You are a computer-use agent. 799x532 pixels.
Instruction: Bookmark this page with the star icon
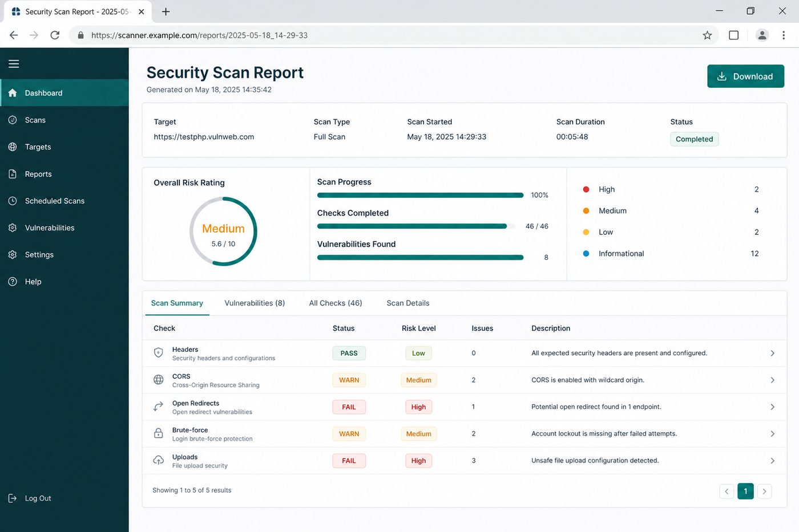(707, 35)
